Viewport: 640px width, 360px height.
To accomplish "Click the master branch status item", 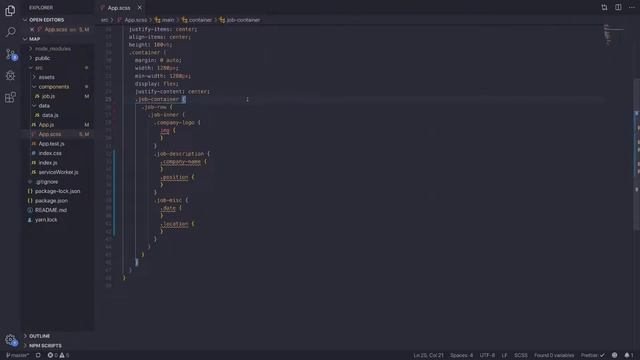I will (18, 355).
